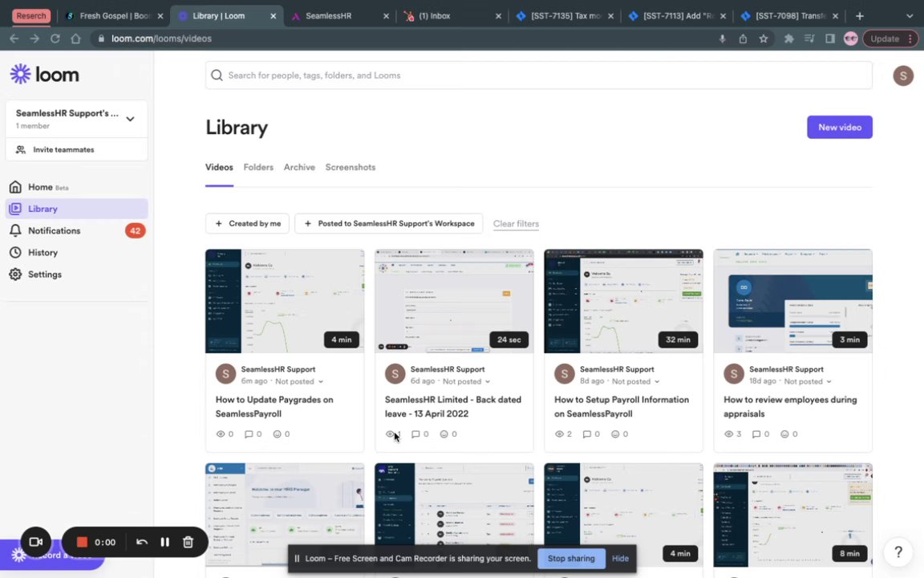Click reactions icon on Payroll Information video
Screen dimensions: 924x578
coord(615,434)
